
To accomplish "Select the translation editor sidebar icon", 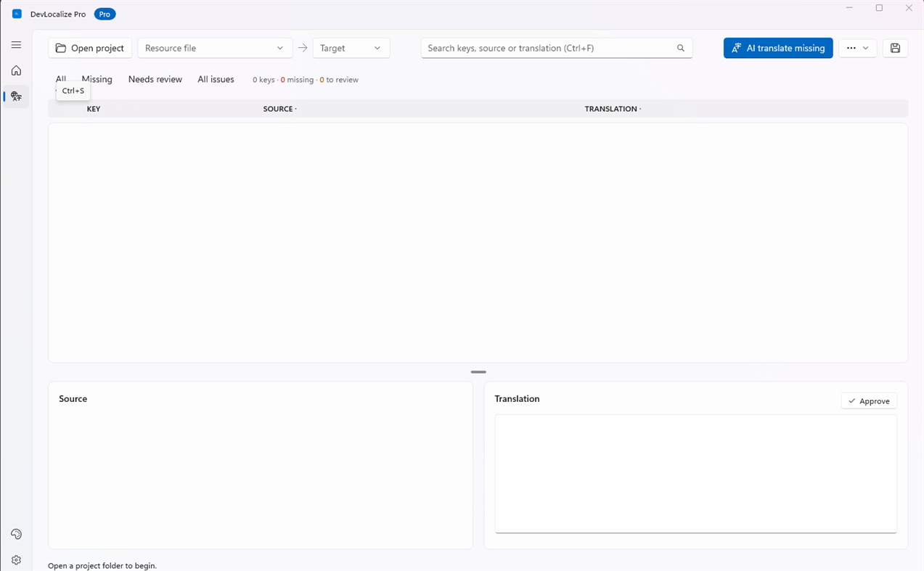I will (16, 96).
